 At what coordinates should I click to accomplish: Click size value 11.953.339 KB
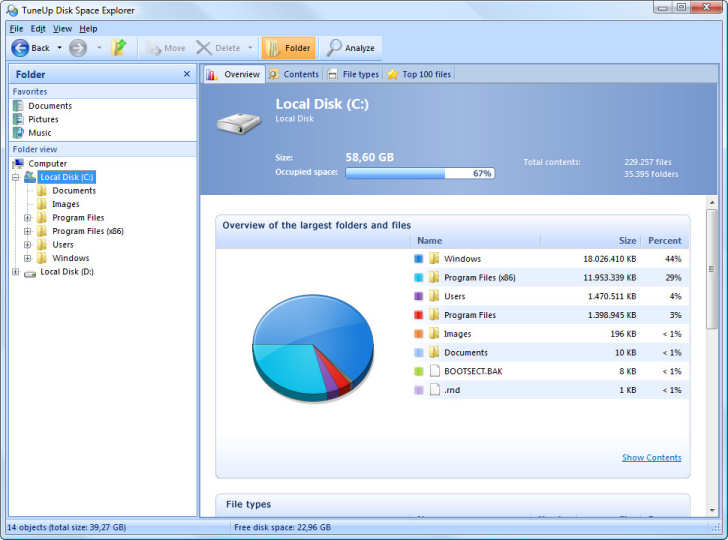coord(609,278)
